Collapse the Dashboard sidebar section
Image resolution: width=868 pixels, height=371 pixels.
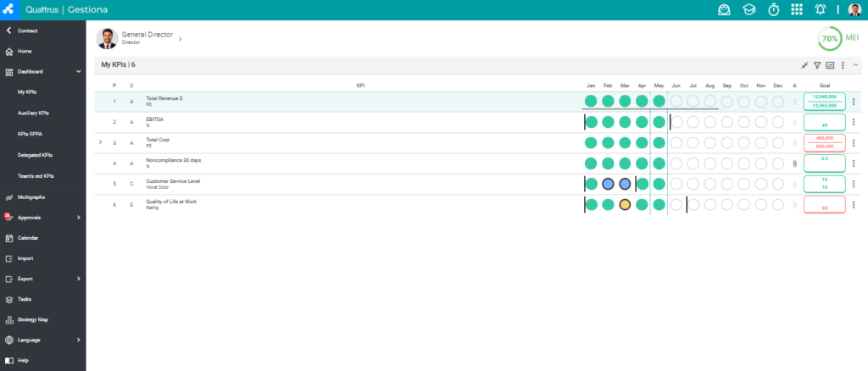pos(79,71)
